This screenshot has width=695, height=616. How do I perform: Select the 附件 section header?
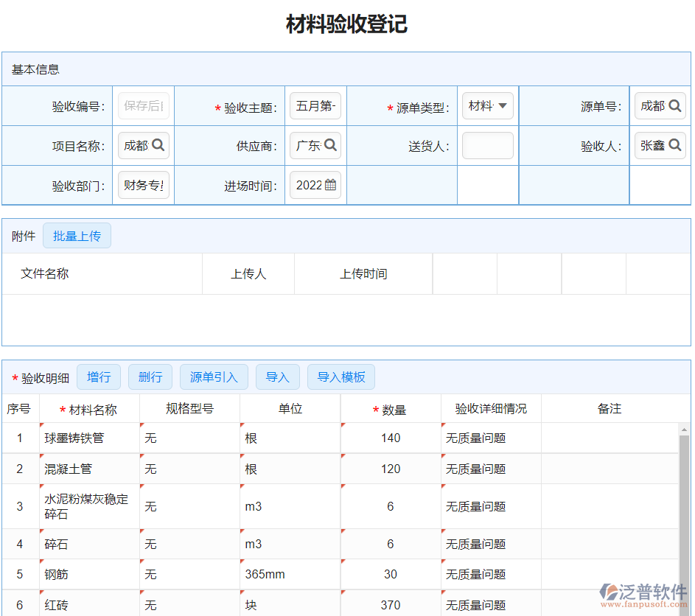pos(23,235)
